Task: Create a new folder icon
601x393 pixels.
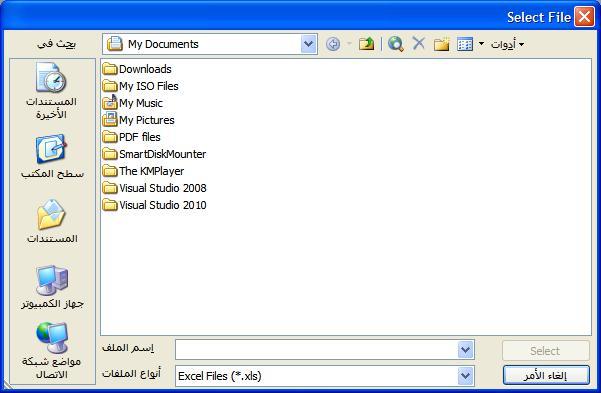Action: pos(441,44)
